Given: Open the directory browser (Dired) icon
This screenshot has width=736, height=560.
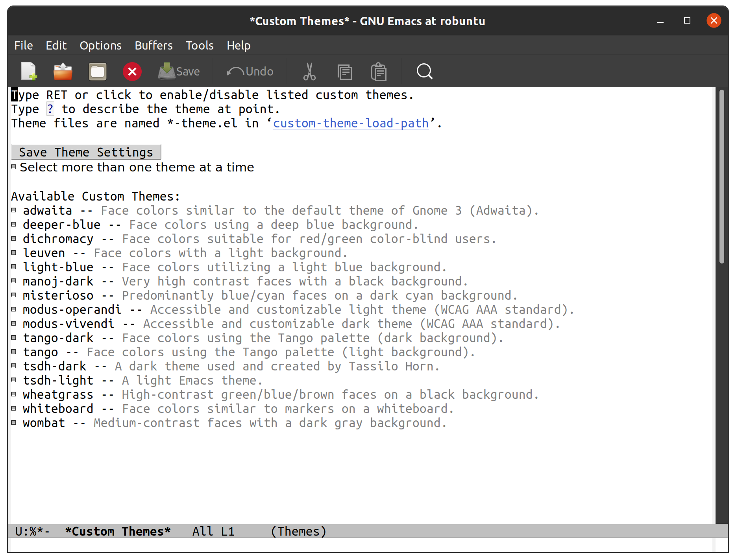Looking at the screenshot, I should click(98, 72).
